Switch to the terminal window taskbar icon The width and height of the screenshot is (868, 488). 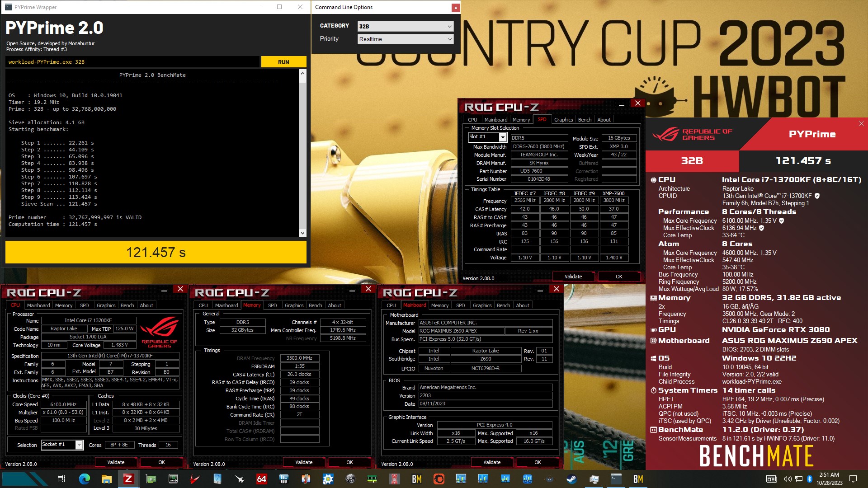(616, 479)
